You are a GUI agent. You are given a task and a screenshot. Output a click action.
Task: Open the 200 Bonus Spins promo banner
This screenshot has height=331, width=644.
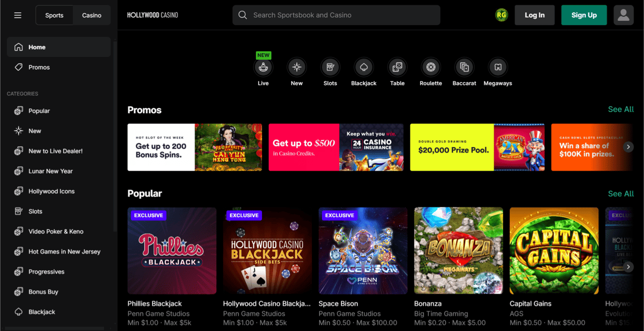(195, 147)
